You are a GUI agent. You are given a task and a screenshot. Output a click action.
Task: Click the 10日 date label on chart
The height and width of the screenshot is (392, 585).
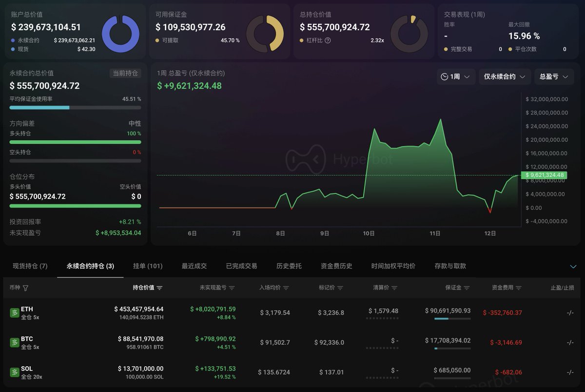point(369,233)
